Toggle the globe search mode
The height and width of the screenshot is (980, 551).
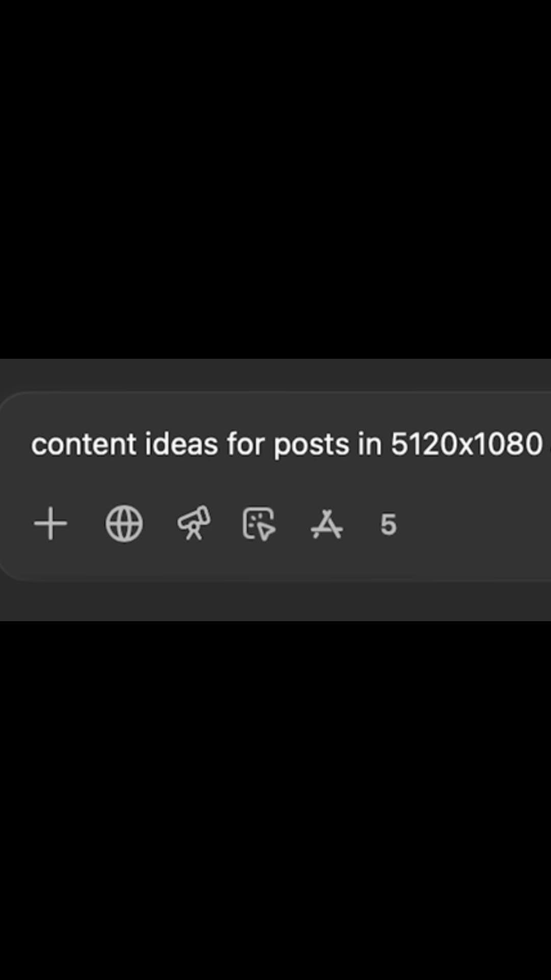coord(124,524)
